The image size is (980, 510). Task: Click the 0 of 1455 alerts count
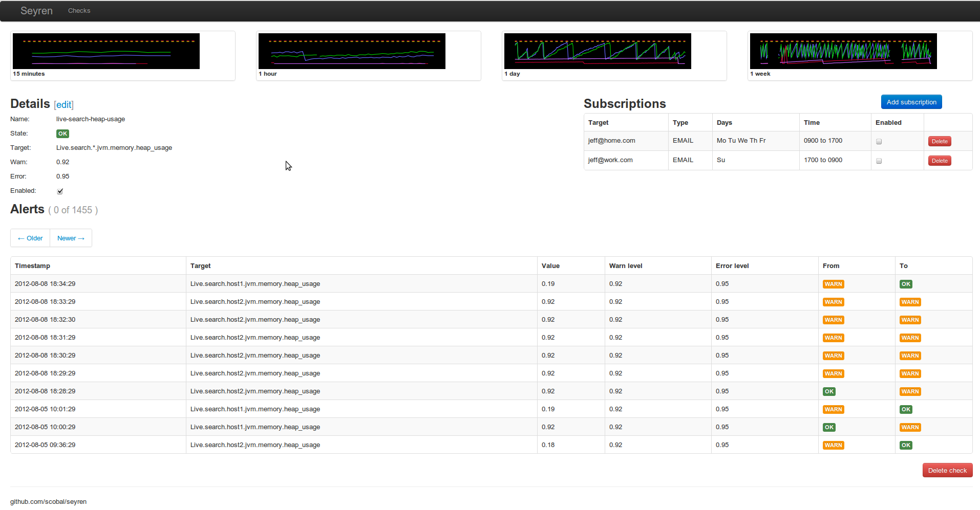73,210
